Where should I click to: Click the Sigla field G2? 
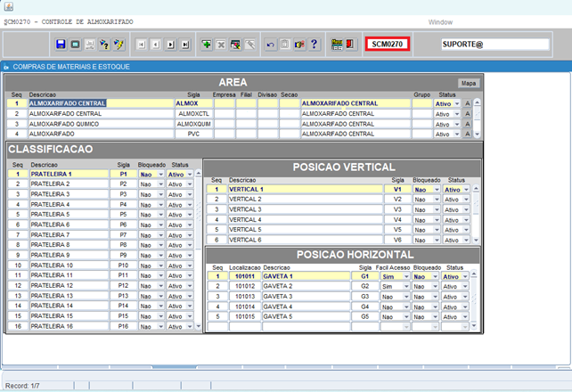click(364, 286)
